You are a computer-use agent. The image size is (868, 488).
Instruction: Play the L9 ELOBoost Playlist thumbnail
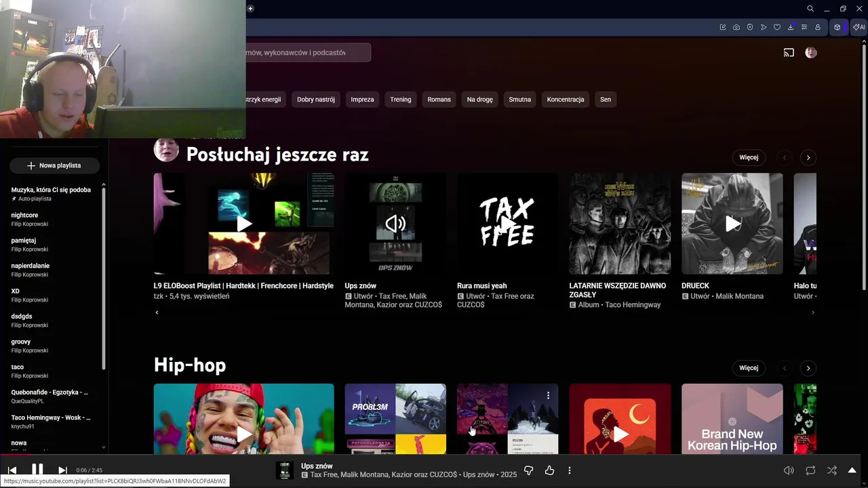[244, 224]
